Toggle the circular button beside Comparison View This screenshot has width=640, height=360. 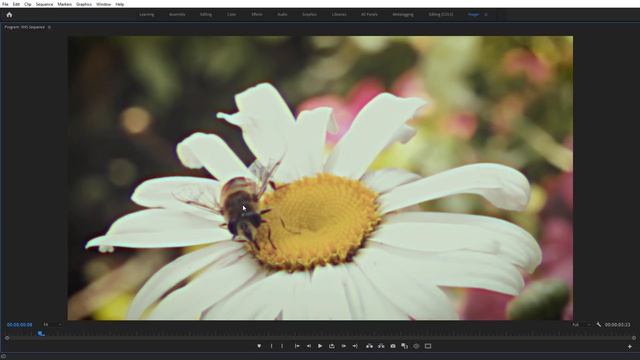point(416,346)
